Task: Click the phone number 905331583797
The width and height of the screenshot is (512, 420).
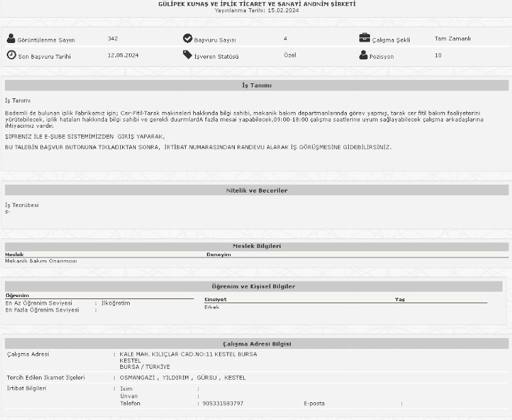Action: pos(223,404)
